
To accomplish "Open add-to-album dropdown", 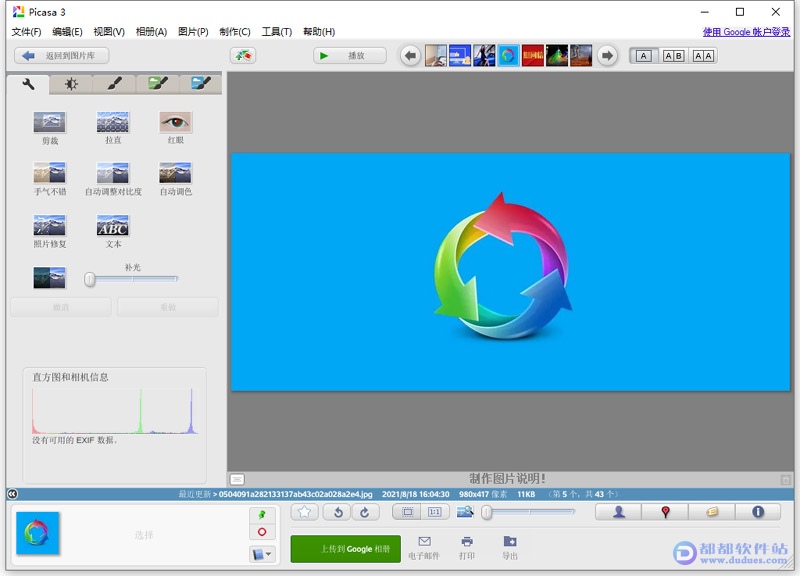I will point(262,554).
